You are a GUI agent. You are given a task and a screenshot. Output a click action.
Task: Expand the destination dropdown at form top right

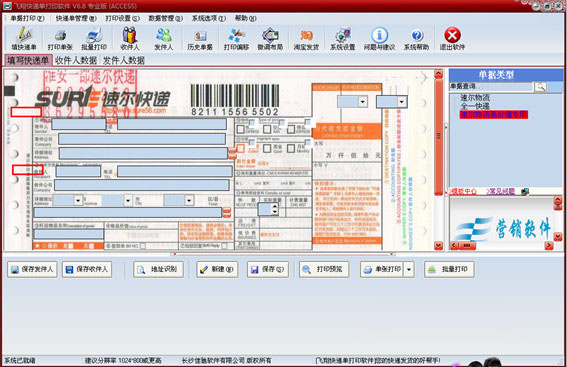tap(401, 102)
